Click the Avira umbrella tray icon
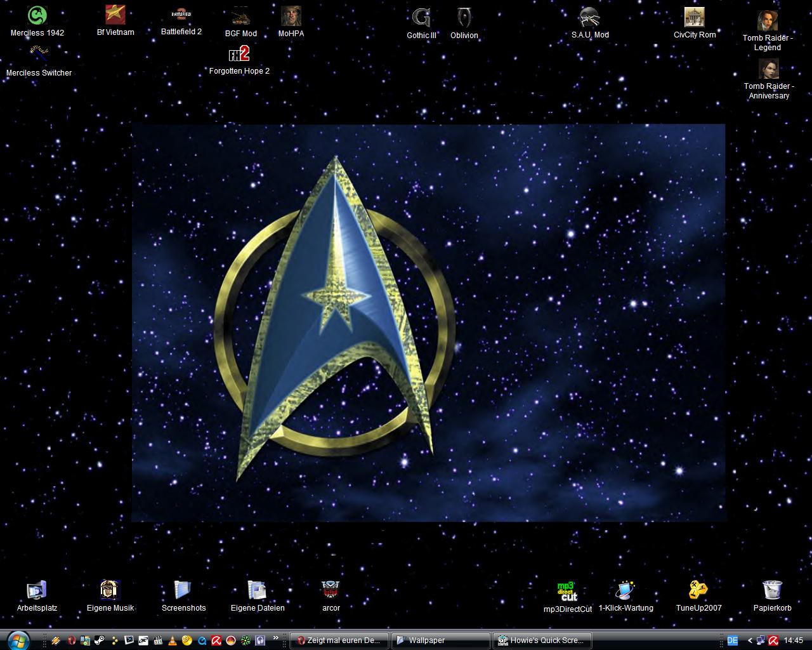This screenshot has width=812, height=650. pos(773,640)
